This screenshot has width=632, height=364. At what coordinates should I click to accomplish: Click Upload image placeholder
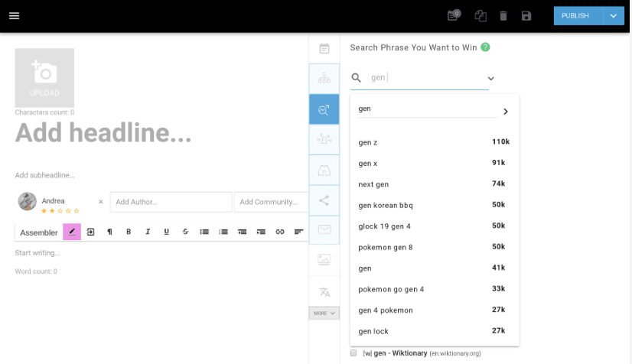click(44, 78)
